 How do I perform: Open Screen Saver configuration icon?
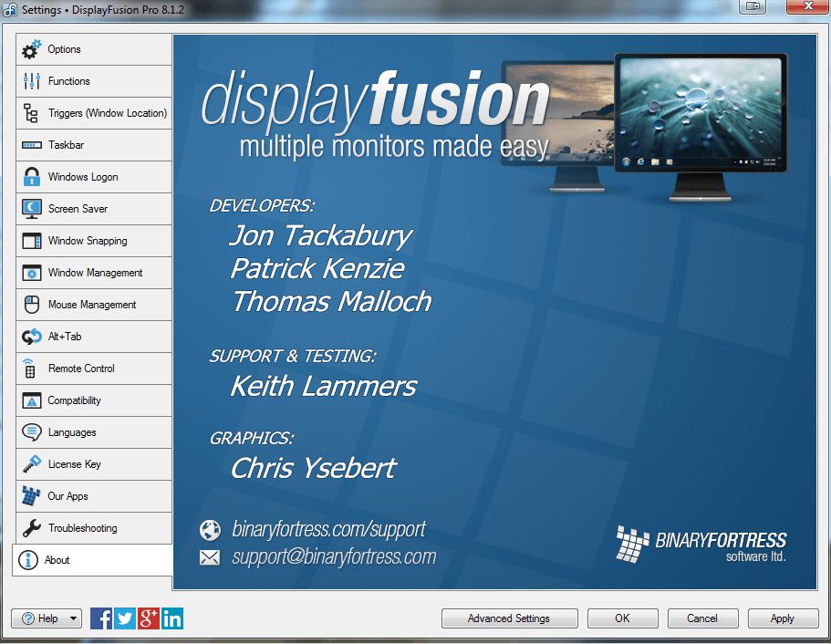click(30, 209)
